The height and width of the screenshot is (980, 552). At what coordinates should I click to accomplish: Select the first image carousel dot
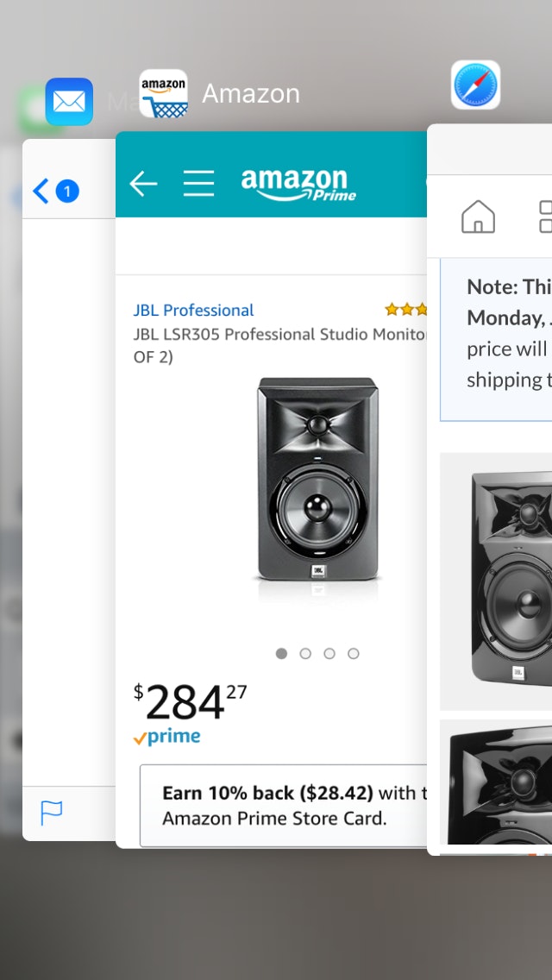pyautogui.click(x=281, y=654)
